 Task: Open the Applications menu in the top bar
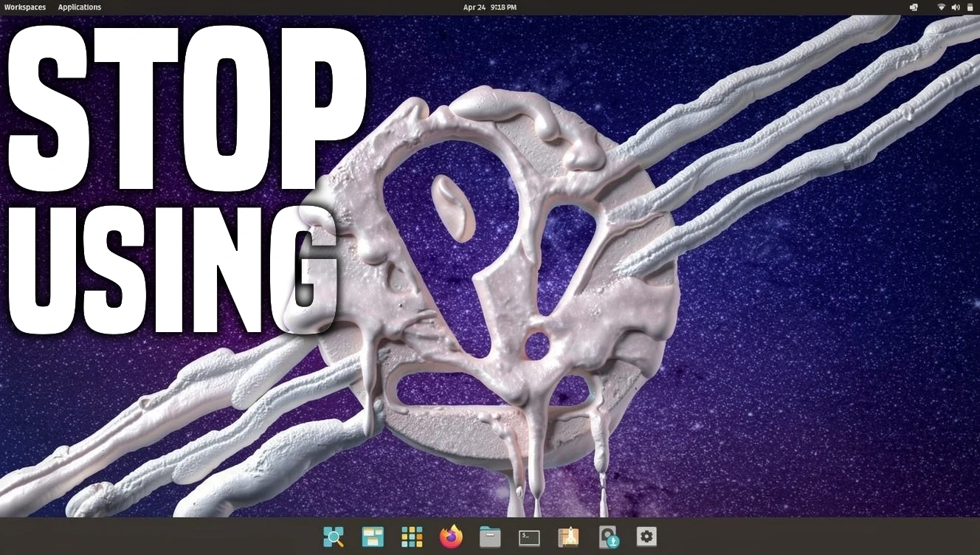point(80,7)
